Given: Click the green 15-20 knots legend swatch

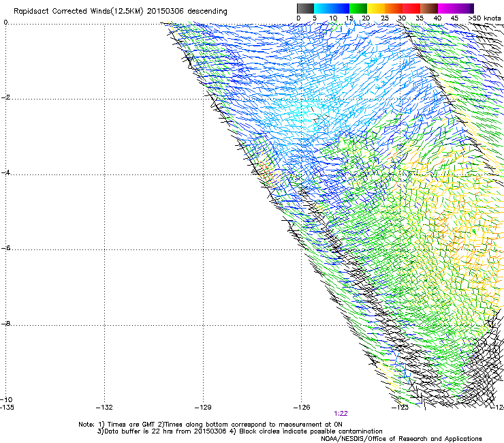Looking at the screenshot, I should click(358, 8).
